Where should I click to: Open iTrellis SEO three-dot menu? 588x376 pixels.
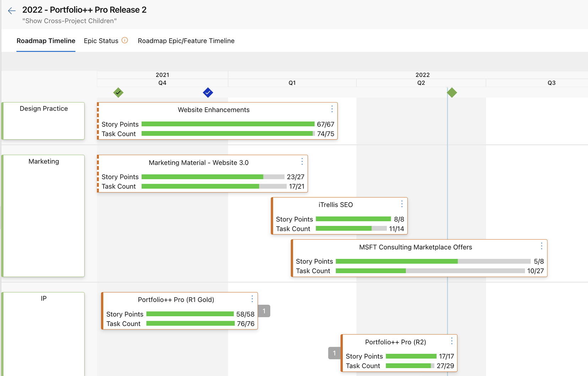(402, 204)
